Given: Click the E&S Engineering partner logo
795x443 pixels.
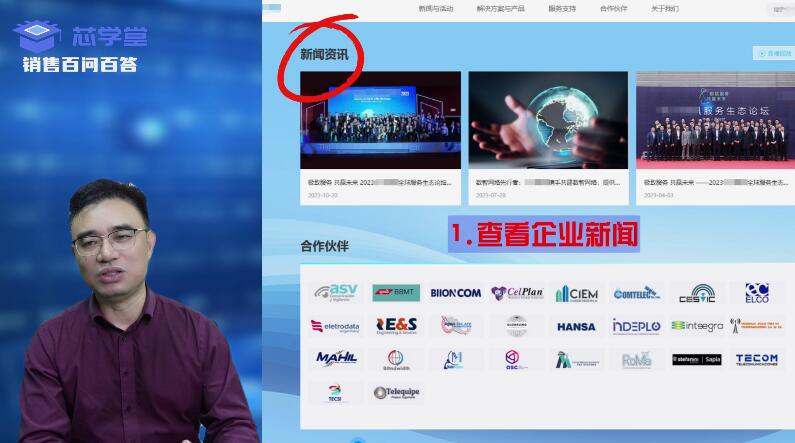Looking at the screenshot, I should click(x=396, y=326).
